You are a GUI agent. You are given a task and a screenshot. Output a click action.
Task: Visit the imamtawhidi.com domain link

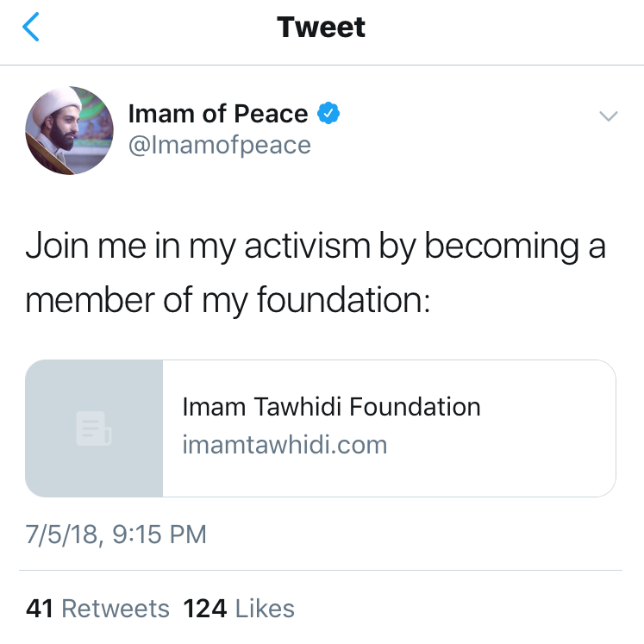(284, 445)
